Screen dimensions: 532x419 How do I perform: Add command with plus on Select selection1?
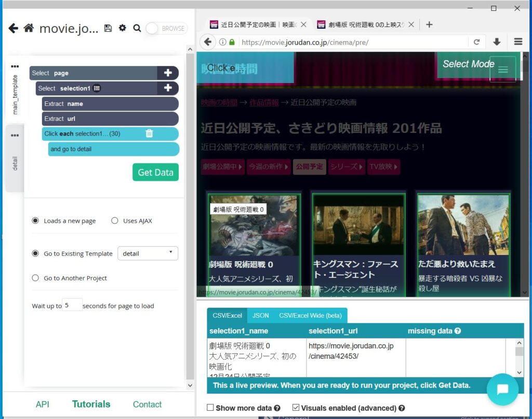(168, 88)
